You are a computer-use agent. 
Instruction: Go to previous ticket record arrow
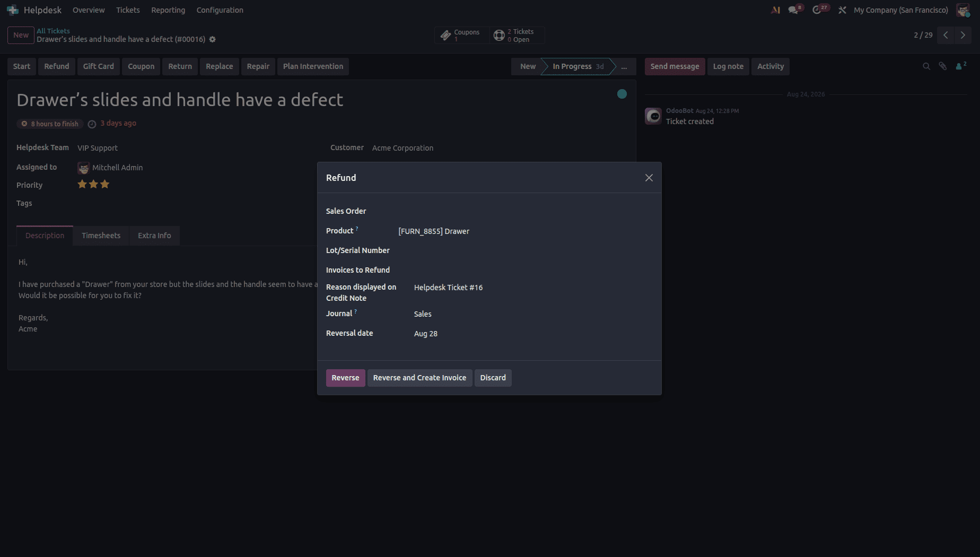(x=946, y=35)
